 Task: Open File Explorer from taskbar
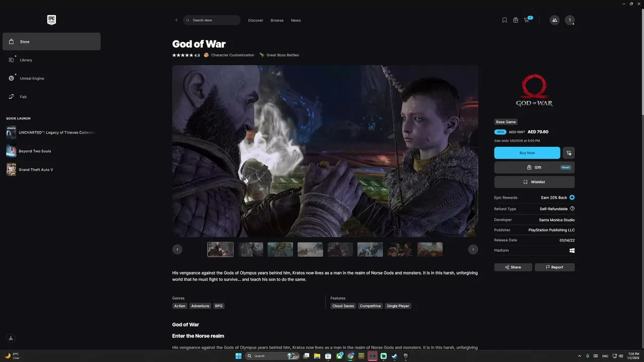[317, 356]
